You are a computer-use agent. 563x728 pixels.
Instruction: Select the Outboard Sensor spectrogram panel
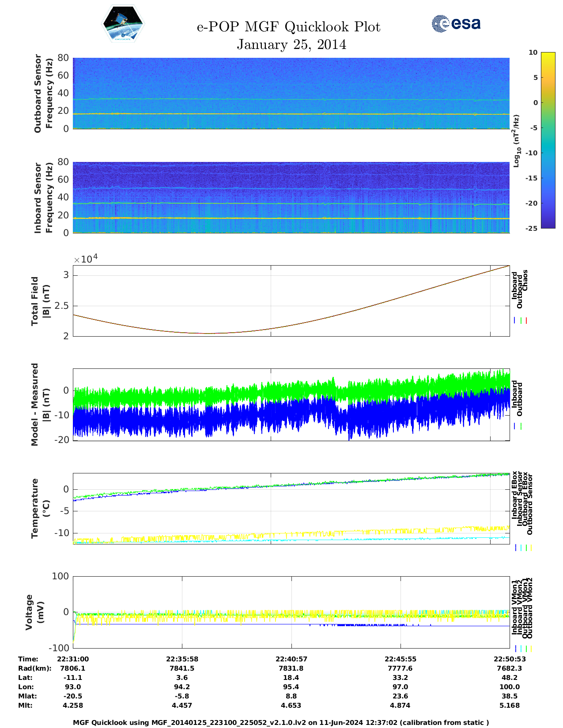[291, 93]
